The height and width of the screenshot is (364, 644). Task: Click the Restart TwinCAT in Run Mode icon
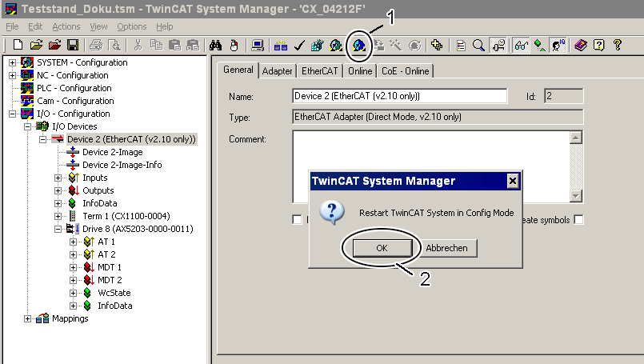336,45
